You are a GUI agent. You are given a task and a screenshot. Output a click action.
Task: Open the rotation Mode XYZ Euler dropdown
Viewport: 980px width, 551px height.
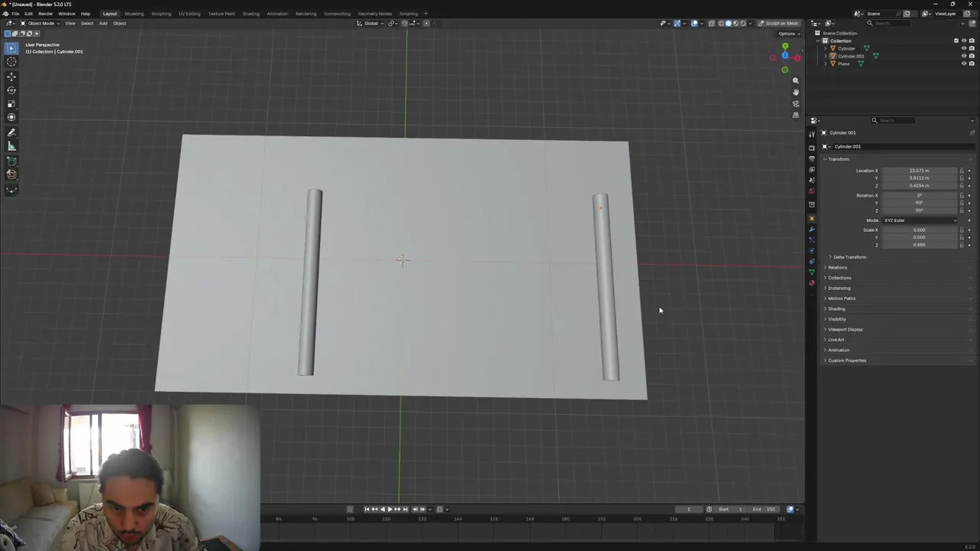coord(920,220)
